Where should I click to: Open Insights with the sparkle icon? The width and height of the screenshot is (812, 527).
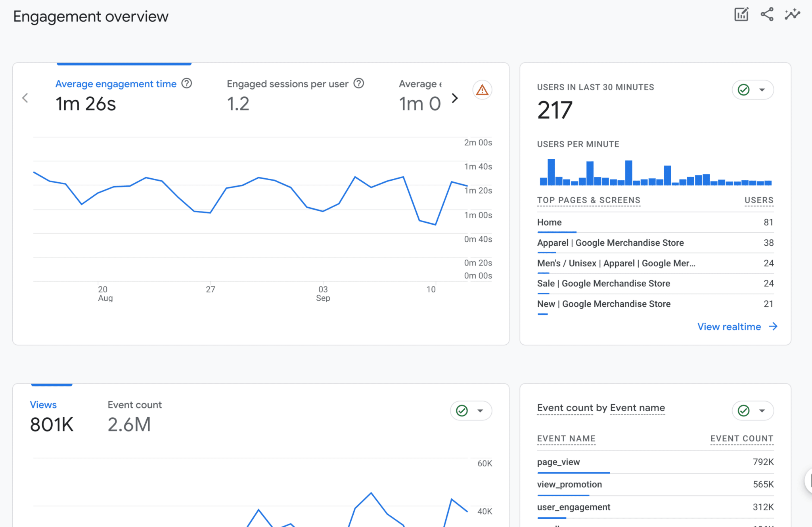(x=792, y=14)
